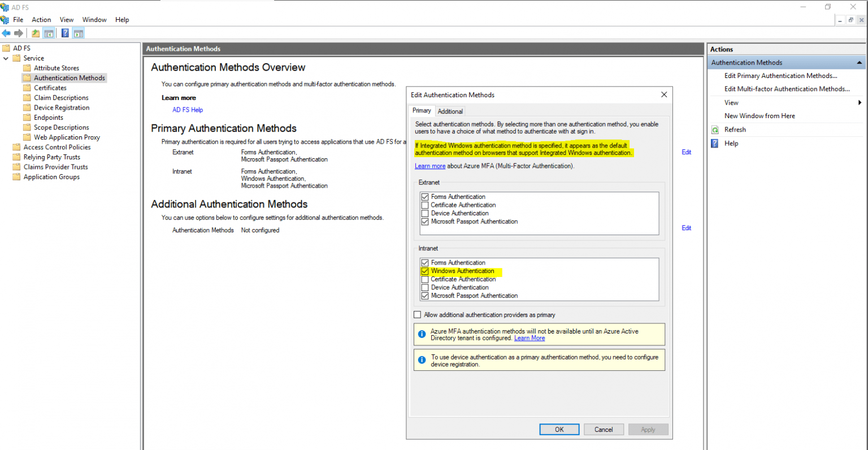Check Allow additional authentication providers as primary
The height and width of the screenshot is (450, 868).
tap(417, 314)
